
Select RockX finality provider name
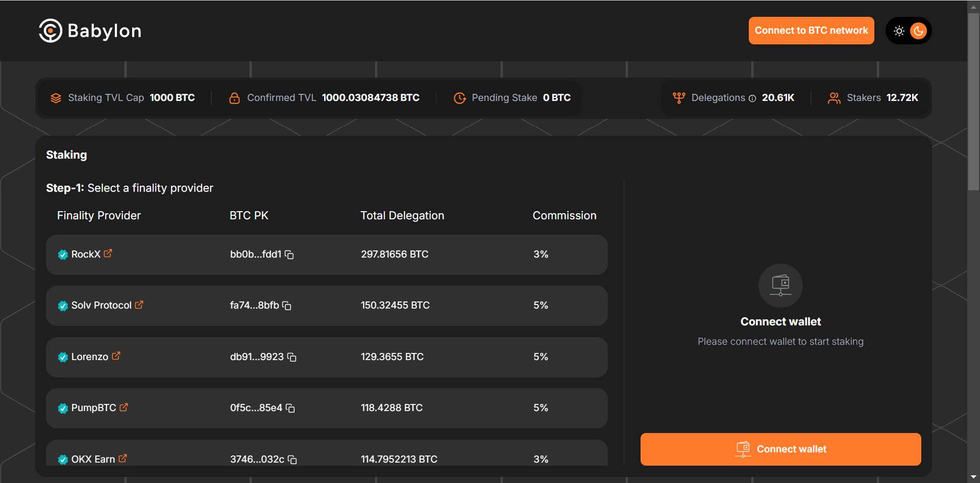86,254
